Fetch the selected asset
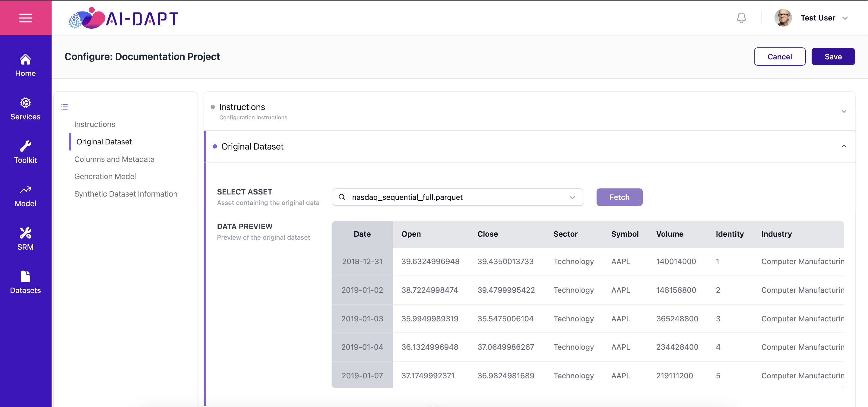Viewport: 868px width, 407px height. coord(619,197)
